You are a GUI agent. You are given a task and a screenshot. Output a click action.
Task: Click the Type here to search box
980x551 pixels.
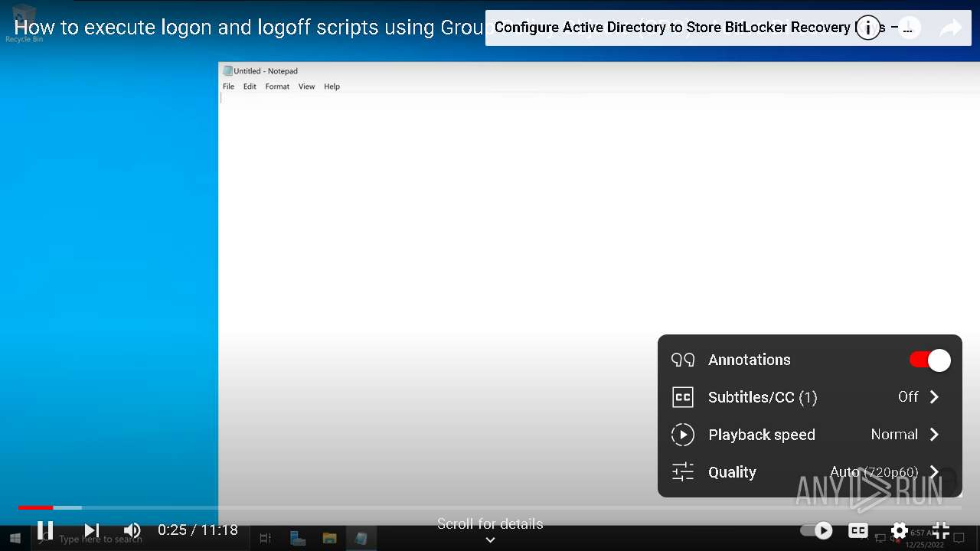140,539
